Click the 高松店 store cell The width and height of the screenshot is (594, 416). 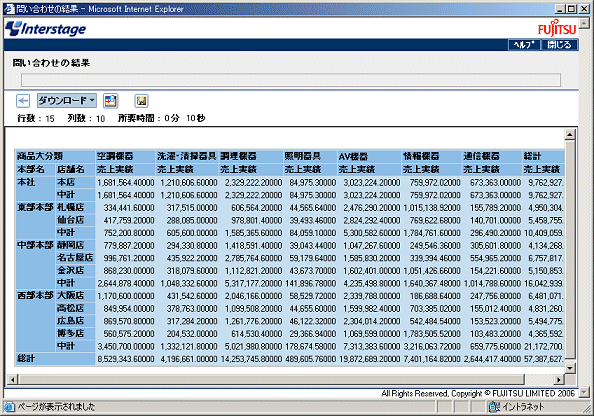click(75, 308)
